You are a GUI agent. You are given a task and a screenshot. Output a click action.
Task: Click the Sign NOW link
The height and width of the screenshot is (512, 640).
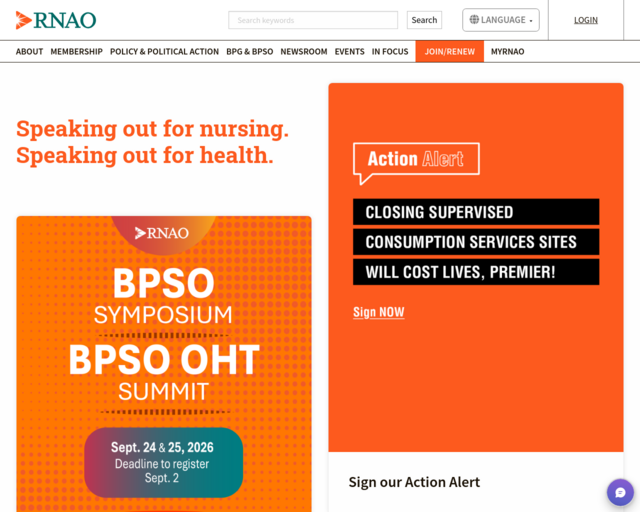[379, 312]
